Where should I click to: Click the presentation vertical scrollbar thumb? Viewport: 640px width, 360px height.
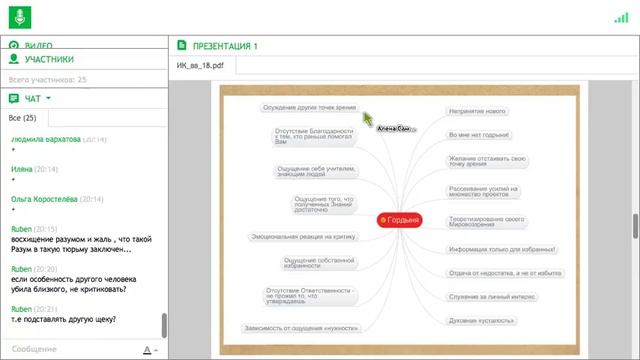(x=636, y=226)
